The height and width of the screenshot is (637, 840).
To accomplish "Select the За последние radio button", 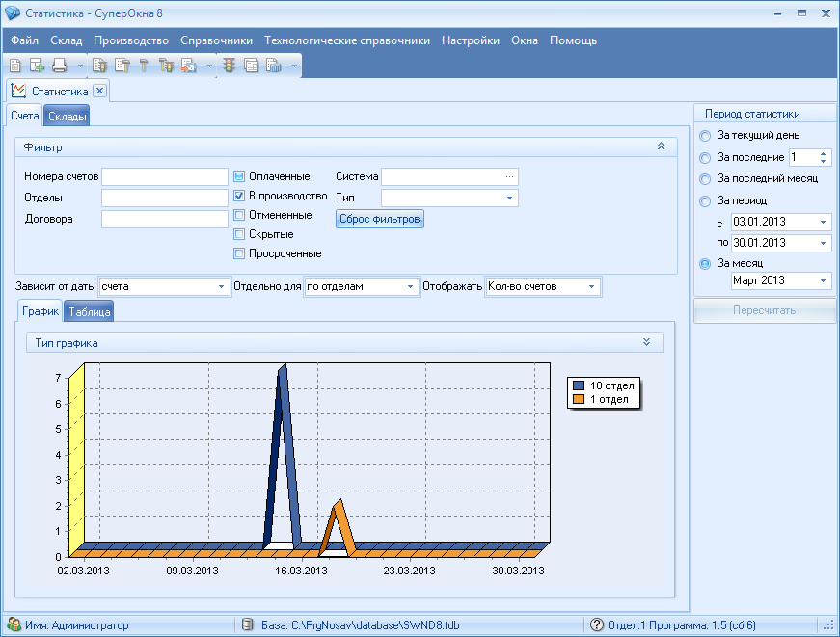I will (x=705, y=158).
